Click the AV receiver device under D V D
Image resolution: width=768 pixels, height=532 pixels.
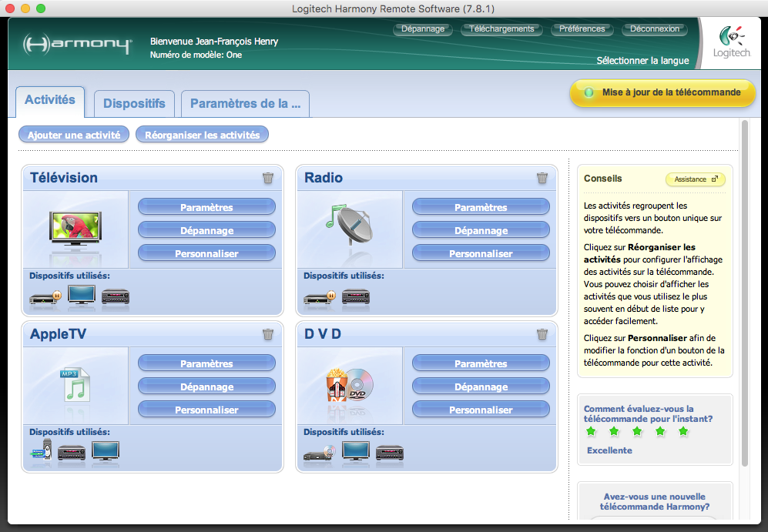390,453
